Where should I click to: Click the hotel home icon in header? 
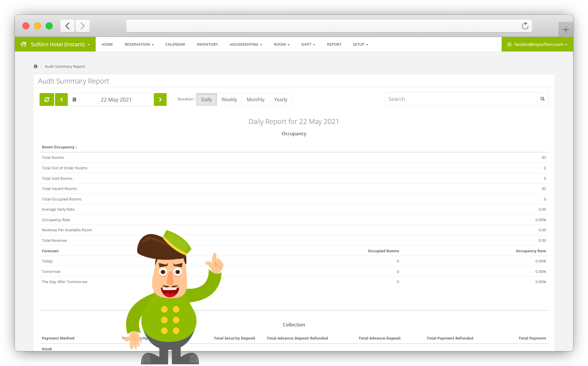24,44
